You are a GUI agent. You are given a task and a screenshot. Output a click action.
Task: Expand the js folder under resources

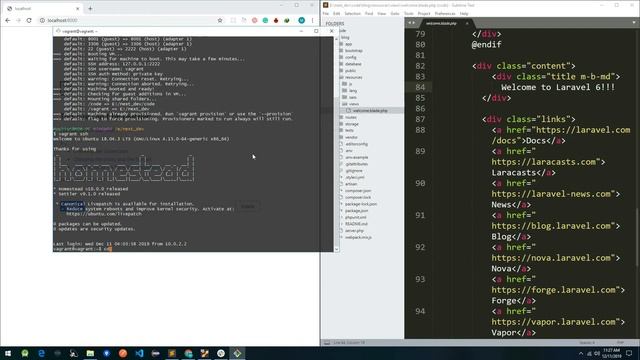(x=350, y=84)
